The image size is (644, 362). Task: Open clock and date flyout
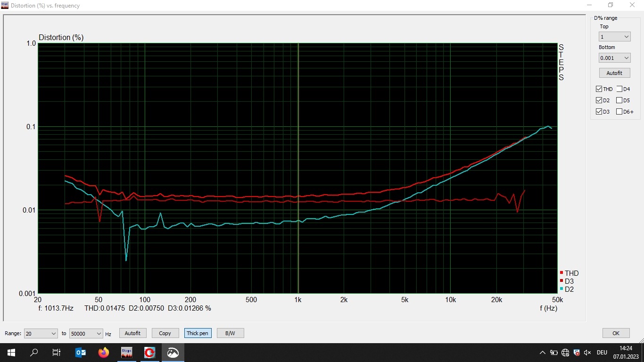(626, 352)
